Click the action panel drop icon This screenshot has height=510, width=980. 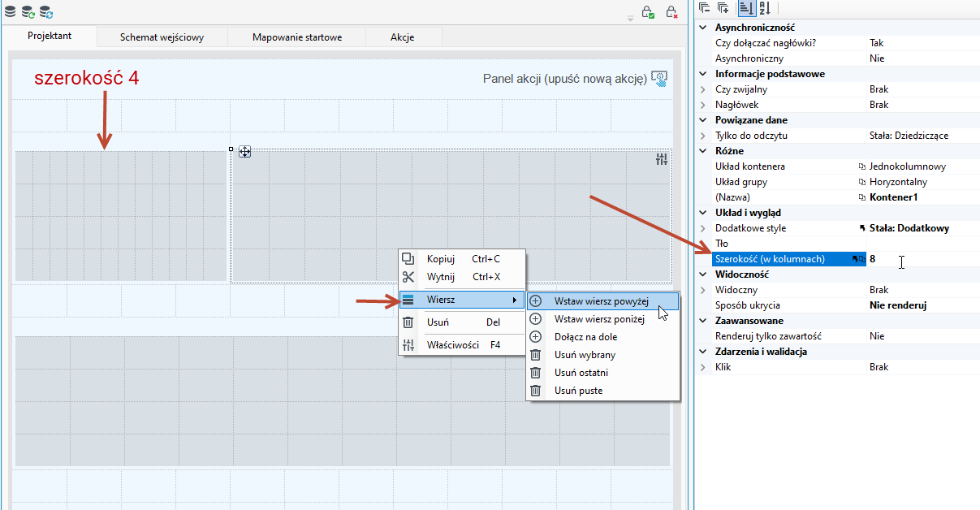[659, 79]
